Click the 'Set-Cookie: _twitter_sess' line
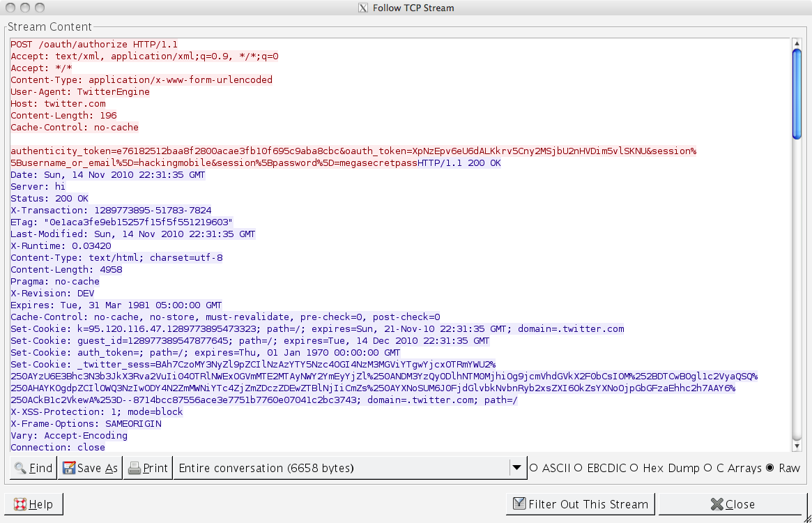This screenshot has width=812, height=523. click(384, 383)
